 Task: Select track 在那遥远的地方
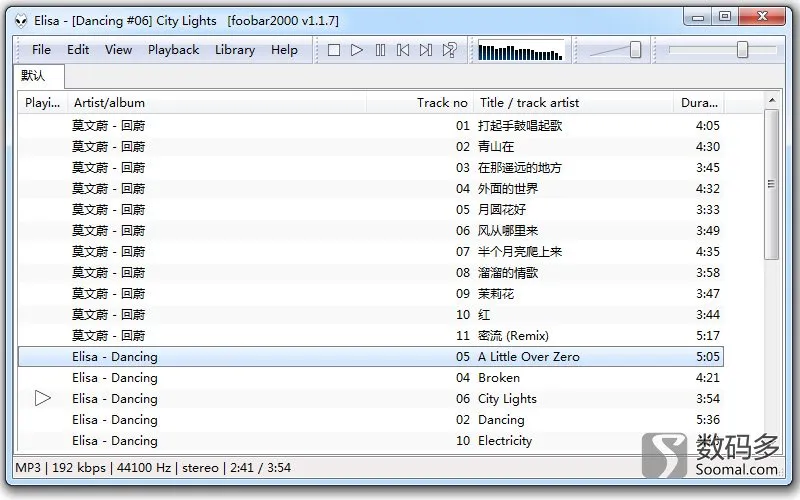click(x=519, y=168)
